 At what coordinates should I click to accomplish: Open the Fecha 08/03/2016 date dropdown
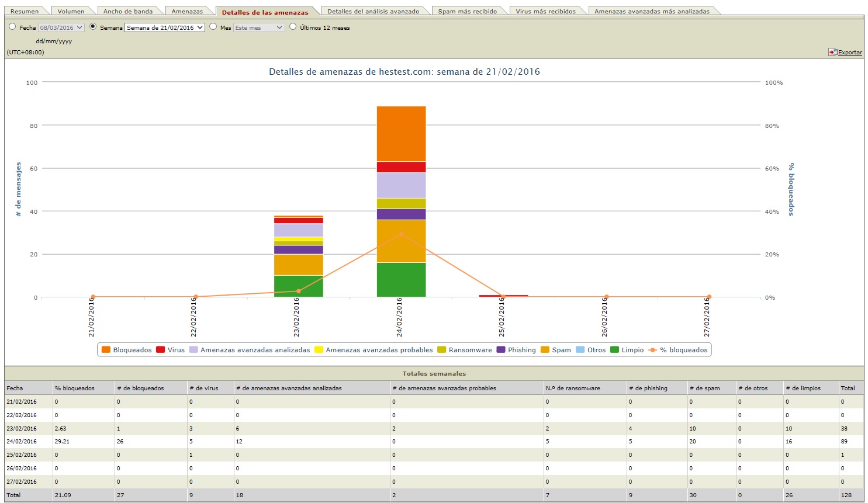pyautogui.click(x=61, y=27)
